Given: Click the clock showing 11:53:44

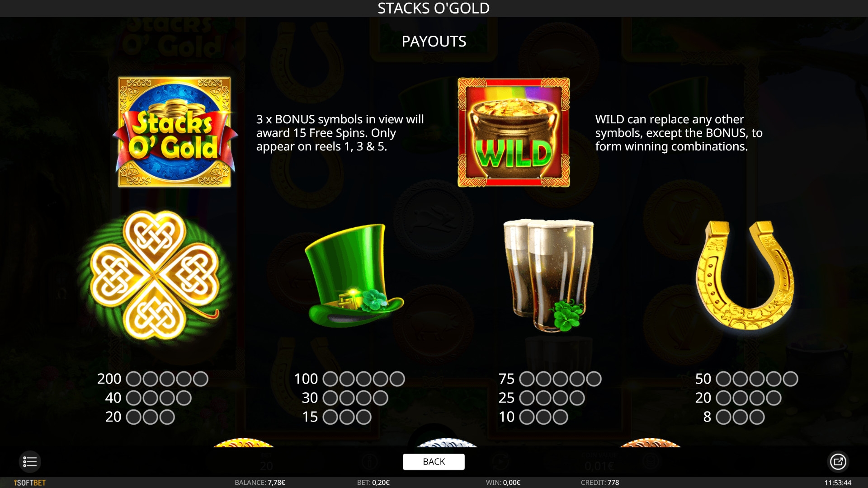Looking at the screenshot, I should (x=838, y=483).
